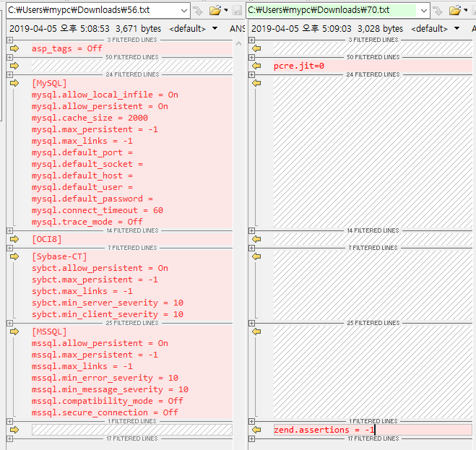Copy zend.assertions line to left using arrow

click(x=256, y=430)
